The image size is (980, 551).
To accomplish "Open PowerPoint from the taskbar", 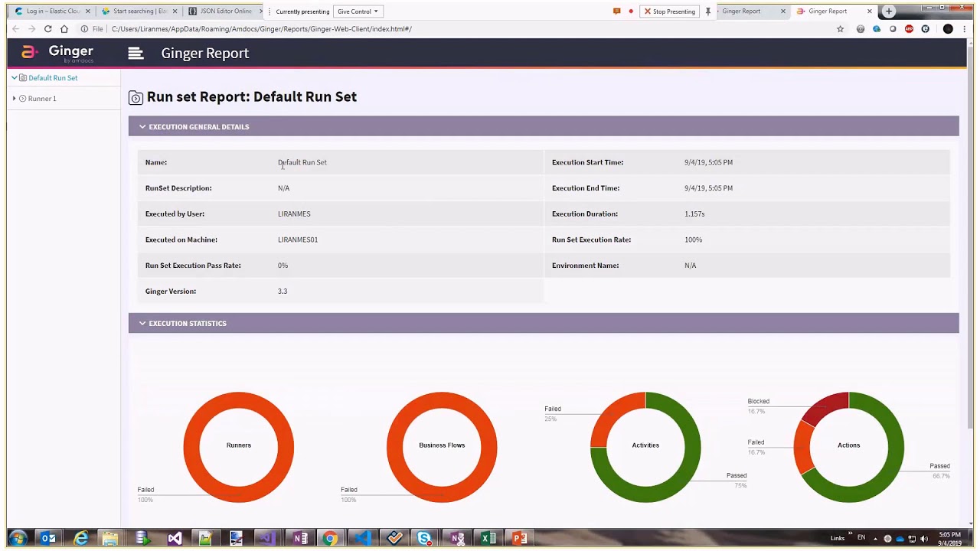I will coord(519,539).
